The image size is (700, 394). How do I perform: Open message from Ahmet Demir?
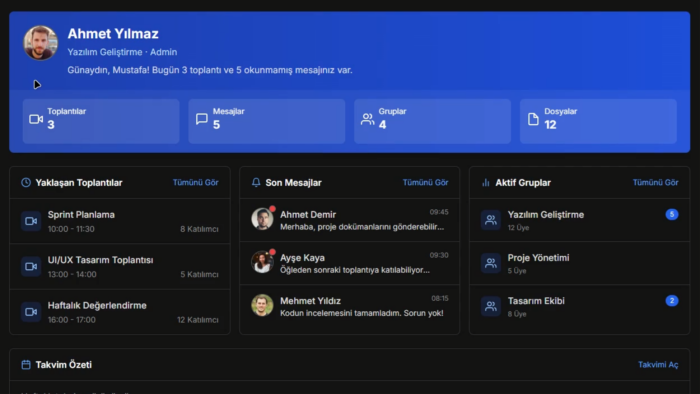pyautogui.click(x=350, y=220)
